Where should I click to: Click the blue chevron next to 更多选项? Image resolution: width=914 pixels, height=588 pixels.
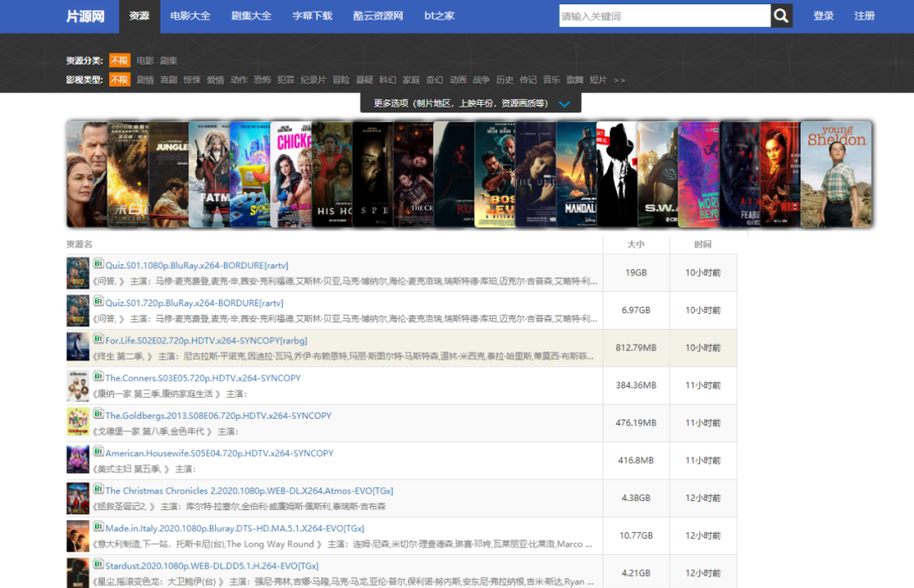[564, 104]
